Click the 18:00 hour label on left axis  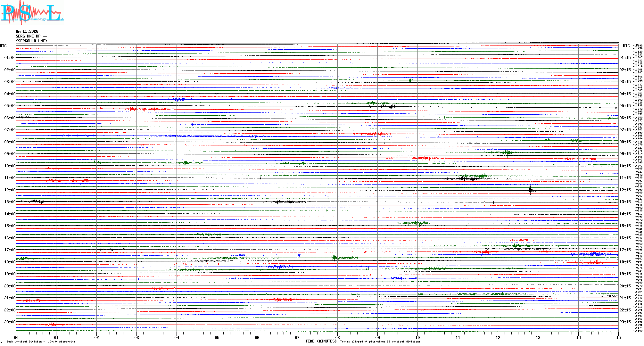10,262
